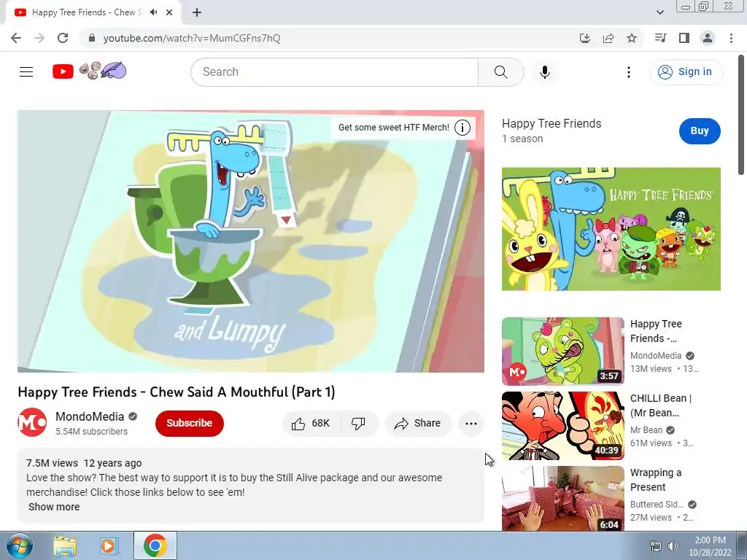This screenshot has height=560, width=747.
Task: Toggle Chrome side panel
Action: tap(684, 38)
